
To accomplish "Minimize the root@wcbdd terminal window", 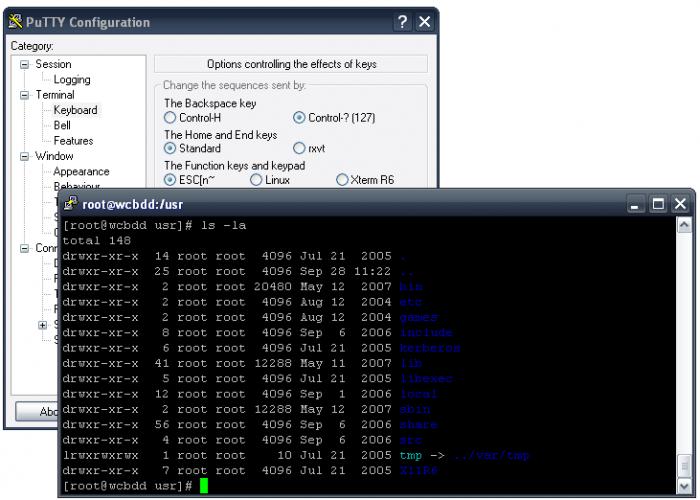I will click(x=636, y=204).
